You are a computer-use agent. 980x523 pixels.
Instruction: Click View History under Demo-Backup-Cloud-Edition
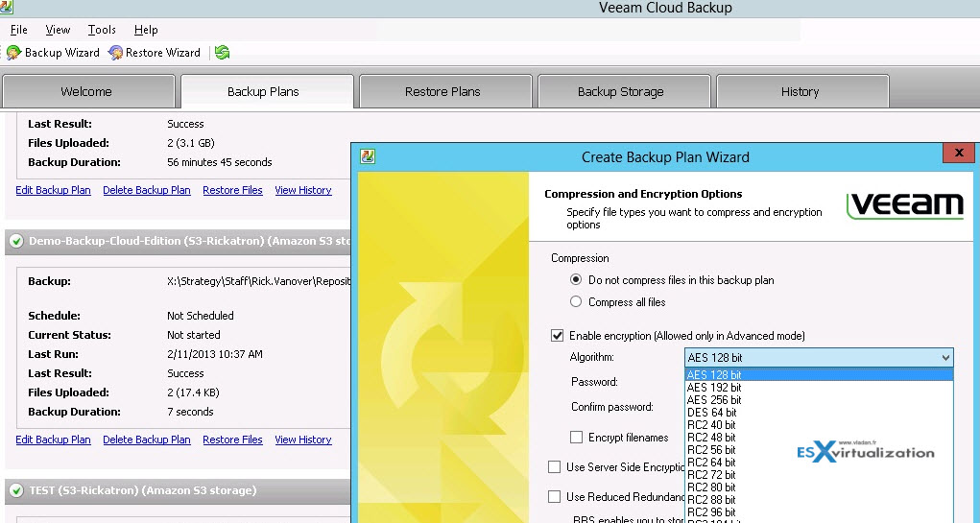click(x=303, y=440)
